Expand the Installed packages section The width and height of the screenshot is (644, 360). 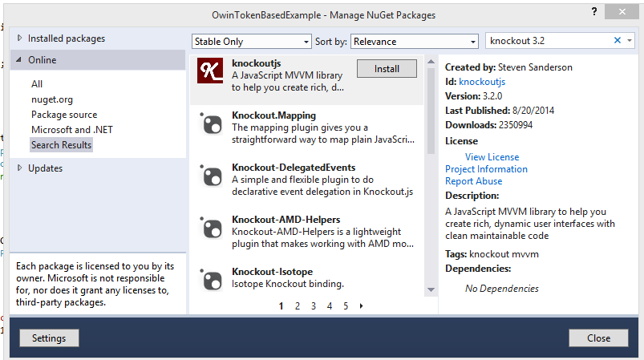tap(20, 38)
